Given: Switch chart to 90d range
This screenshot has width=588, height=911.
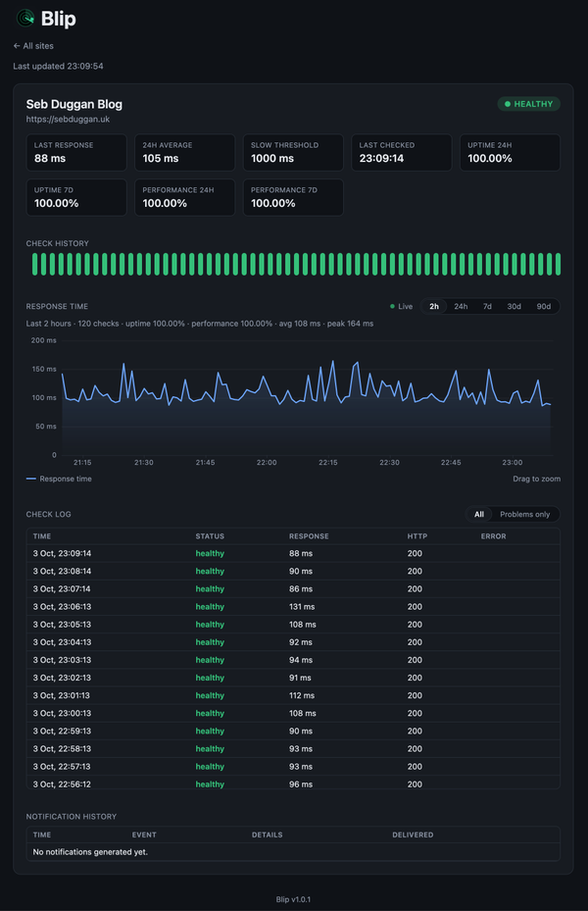Looking at the screenshot, I should click(543, 306).
